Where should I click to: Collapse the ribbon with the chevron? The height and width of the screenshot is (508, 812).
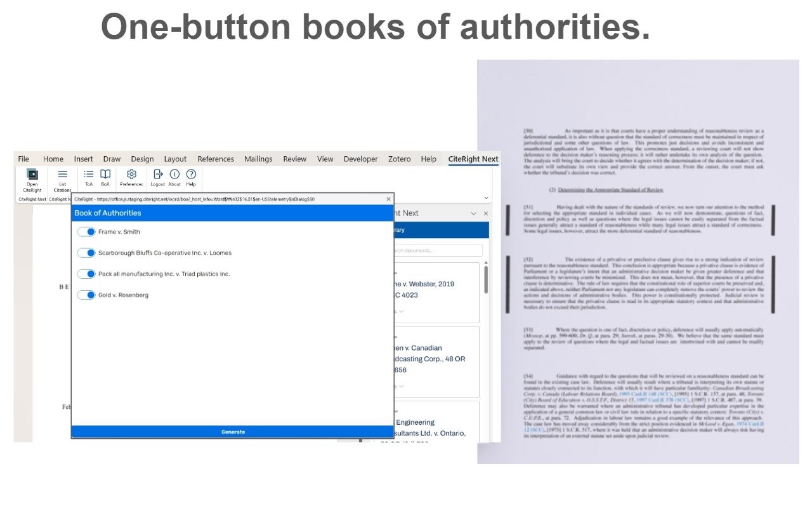[487, 198]
